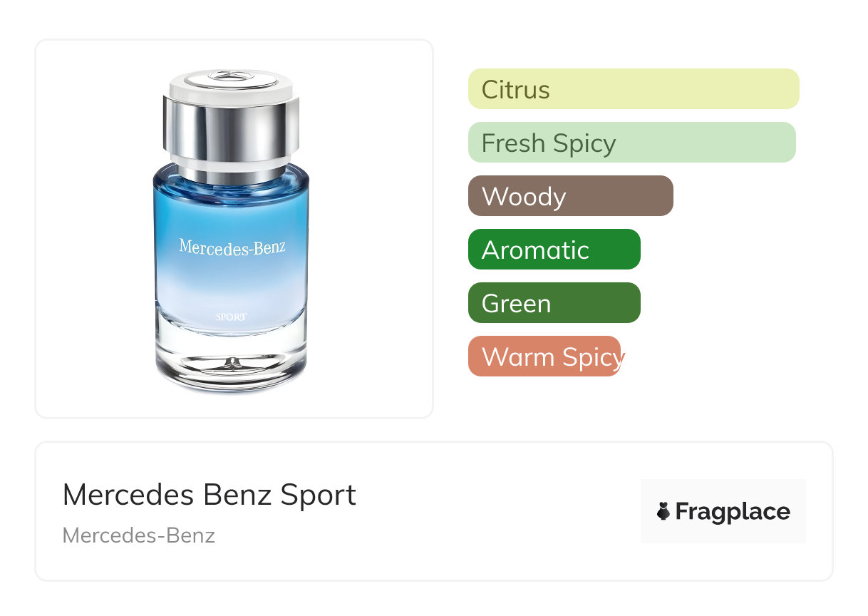Image resolution: width=868 pixels, height=616 pixels.
Task: Click the Fragplace wordmark text
Action: (733, 511)
